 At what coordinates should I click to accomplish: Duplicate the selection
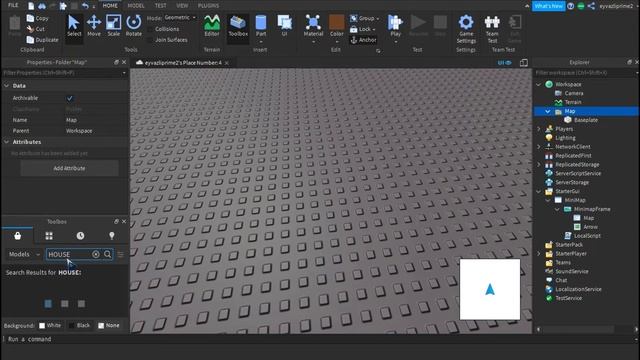pyautogui.click(x=42, y=40)
